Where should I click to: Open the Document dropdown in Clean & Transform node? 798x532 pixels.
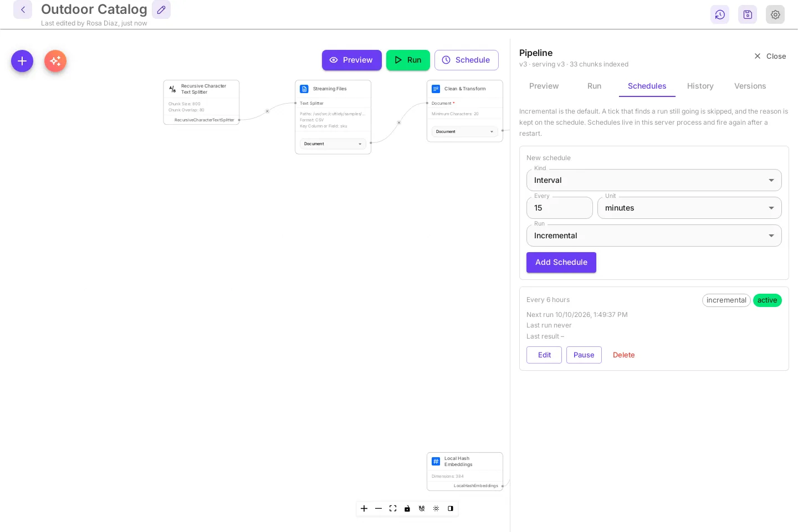click(465, 131)
